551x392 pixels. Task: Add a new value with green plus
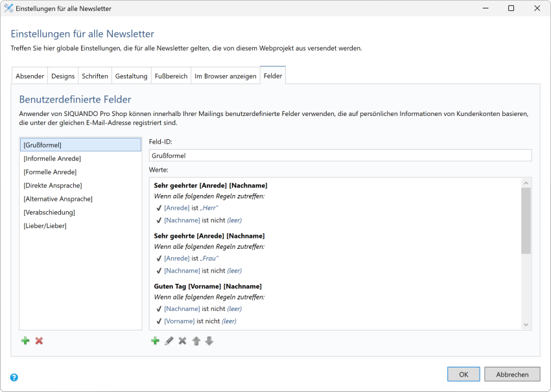point(155,341)
